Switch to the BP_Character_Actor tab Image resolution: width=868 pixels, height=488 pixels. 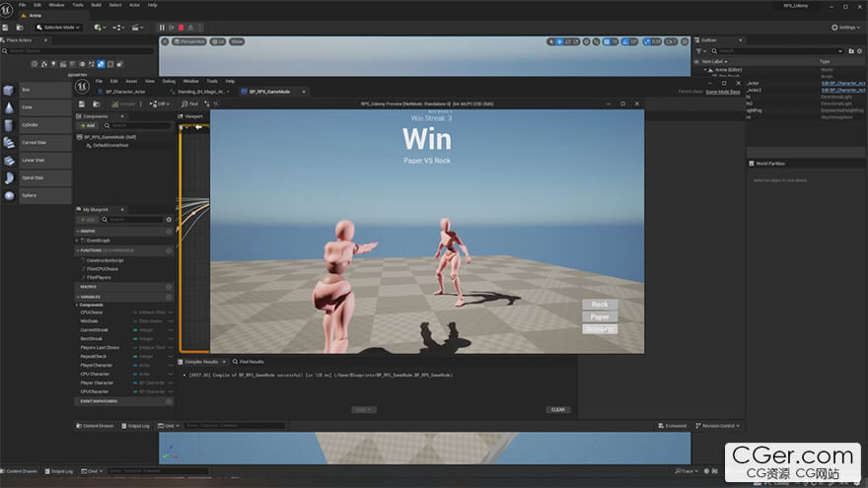click(125, 91)
